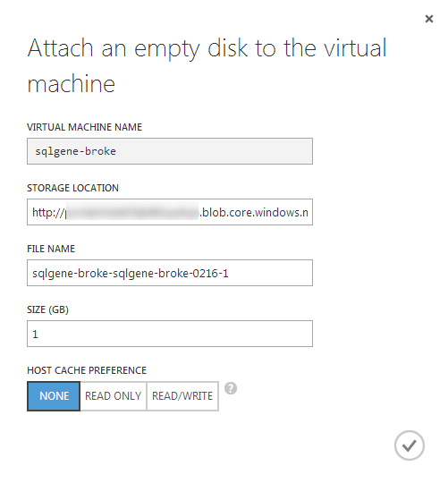Click '.blob.core.windows.n' text in storage URL
Image resolution: width=448 pixels, height=483 pixels.
(254, 213)
